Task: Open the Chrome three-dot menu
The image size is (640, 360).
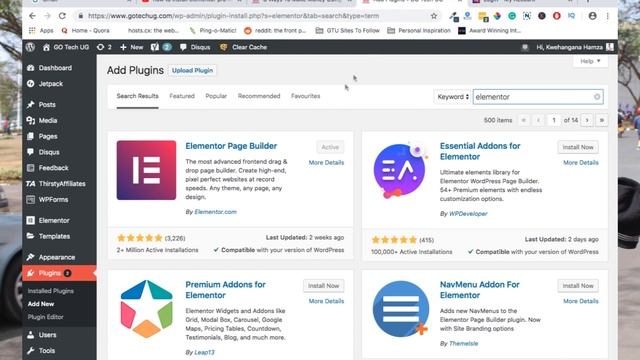Action: [x=607, y=16]
